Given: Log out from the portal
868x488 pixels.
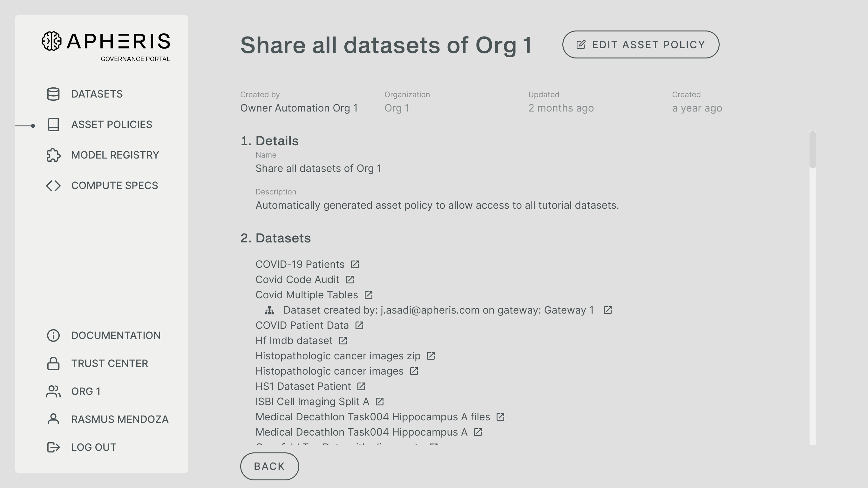Looking at the screenshot, I should tap(93, 447).
